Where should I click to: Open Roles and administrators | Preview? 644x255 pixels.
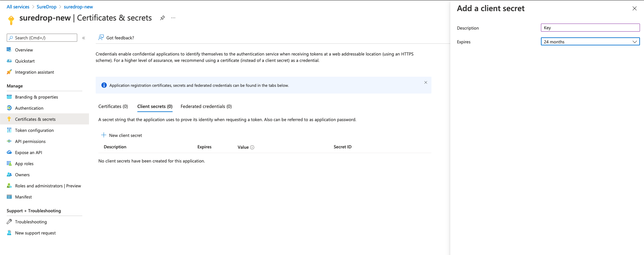click(48, 186)
